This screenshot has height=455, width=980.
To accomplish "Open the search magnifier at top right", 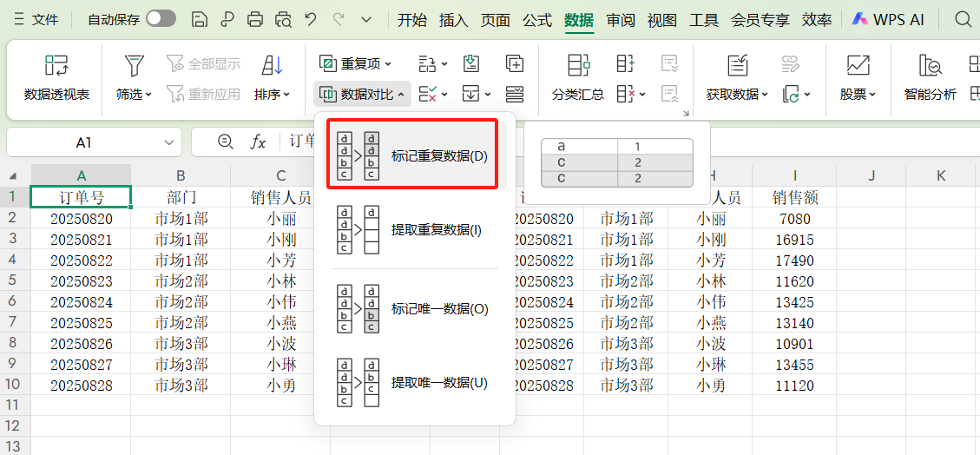I will [964, 19].
